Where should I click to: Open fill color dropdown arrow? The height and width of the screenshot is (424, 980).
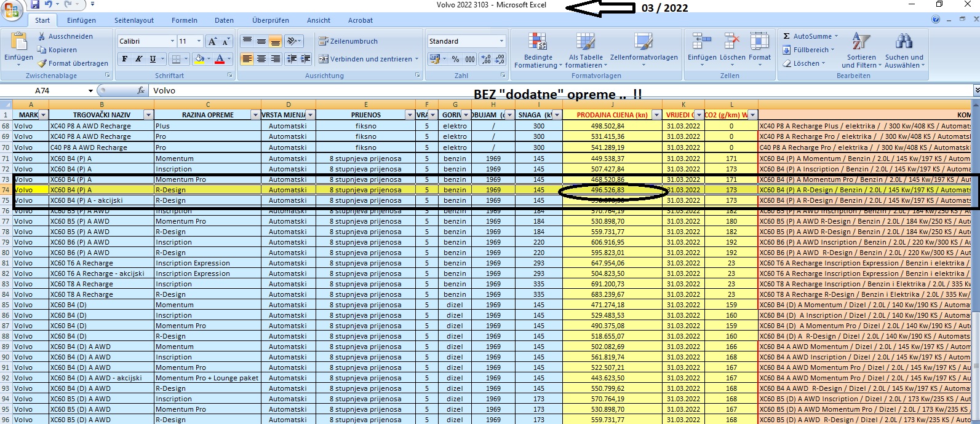(x=209, y=59)
